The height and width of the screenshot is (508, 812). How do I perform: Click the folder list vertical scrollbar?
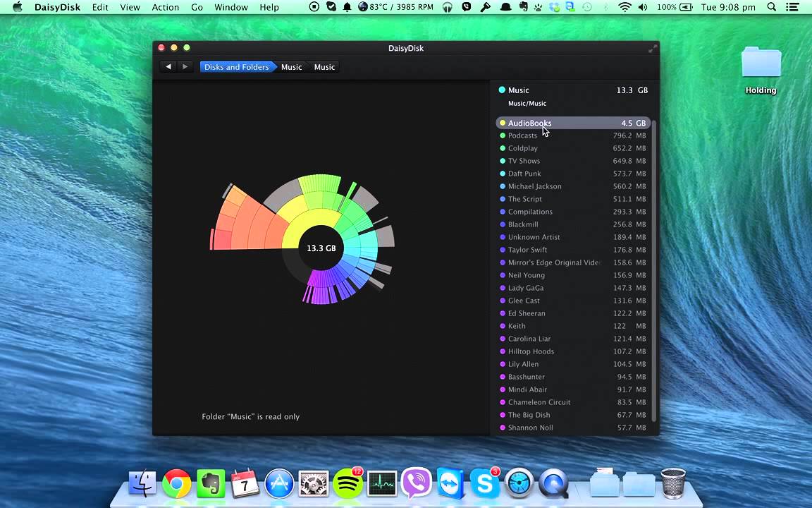(654, 270)
